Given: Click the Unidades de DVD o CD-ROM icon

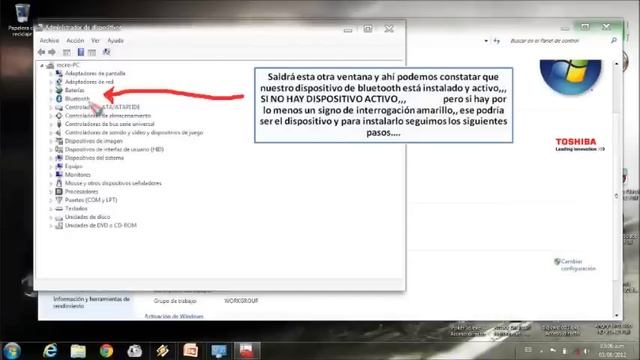Looking at the screenshot, I should point(59,225).
